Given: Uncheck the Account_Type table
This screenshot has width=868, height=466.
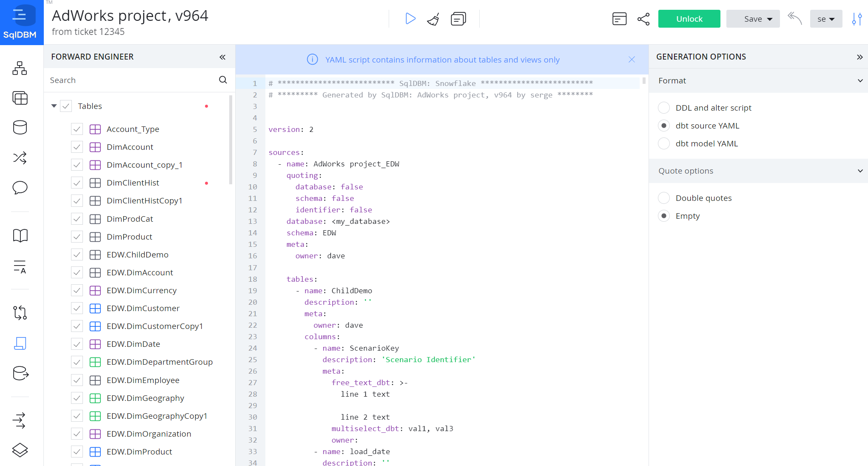Looking at the screenshot, I should [77, 129].
